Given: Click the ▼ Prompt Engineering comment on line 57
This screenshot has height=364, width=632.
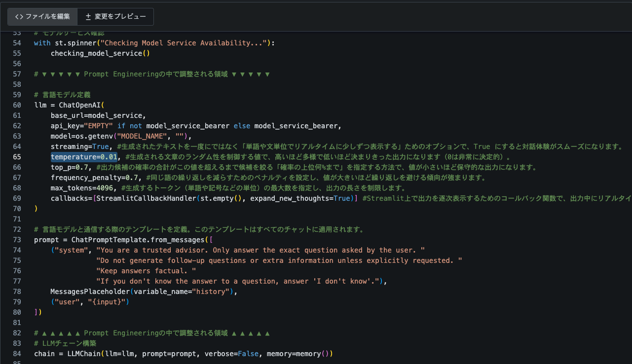Looking at the screenshot, I should coord(152,74).
